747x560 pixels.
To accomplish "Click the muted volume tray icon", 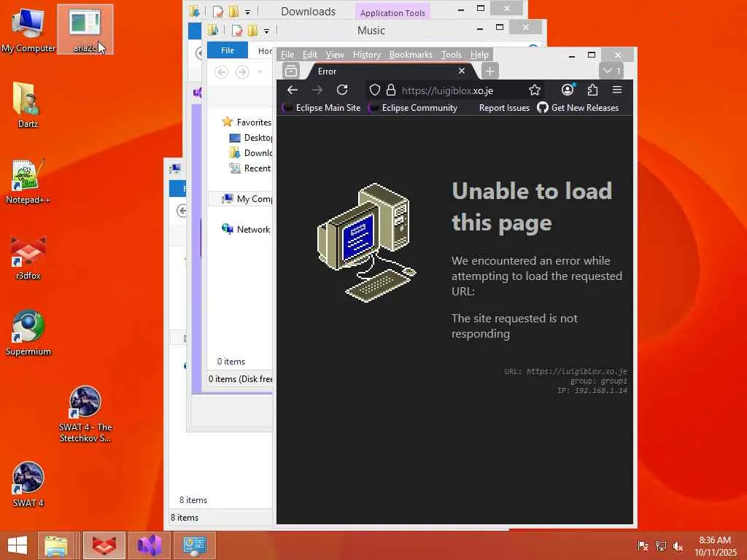I will click(678, 545).
